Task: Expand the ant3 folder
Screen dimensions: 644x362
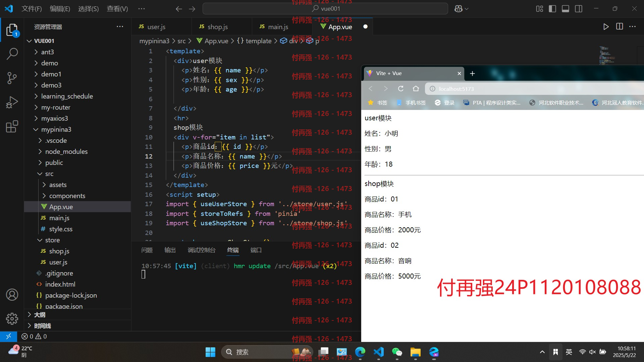Action: (47, 52)
